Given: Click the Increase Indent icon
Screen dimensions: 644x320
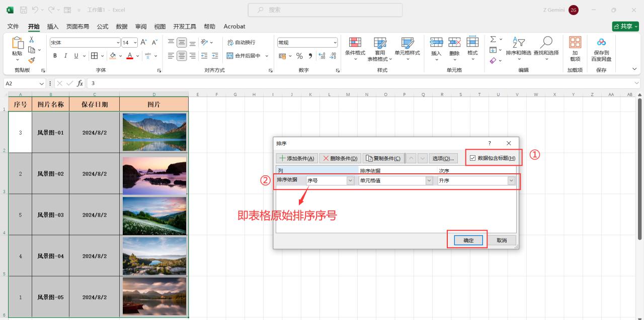Looking at the screenshot, I should tap(215, 56).
